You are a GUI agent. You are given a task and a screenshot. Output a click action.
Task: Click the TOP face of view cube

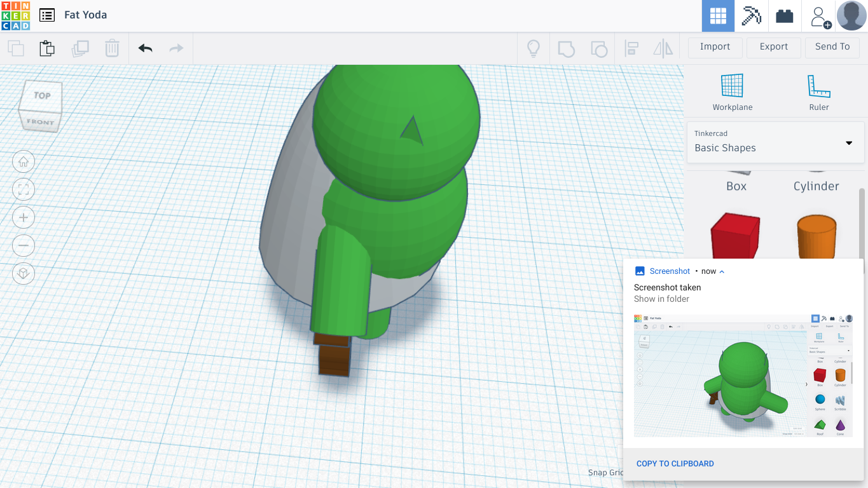click(x=42, y=95)
